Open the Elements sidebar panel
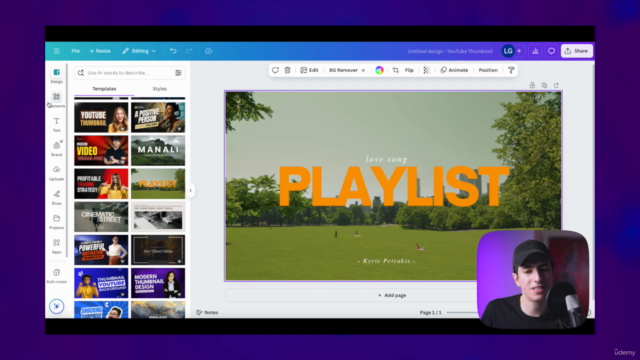640x360 pixels. point(57,100)
